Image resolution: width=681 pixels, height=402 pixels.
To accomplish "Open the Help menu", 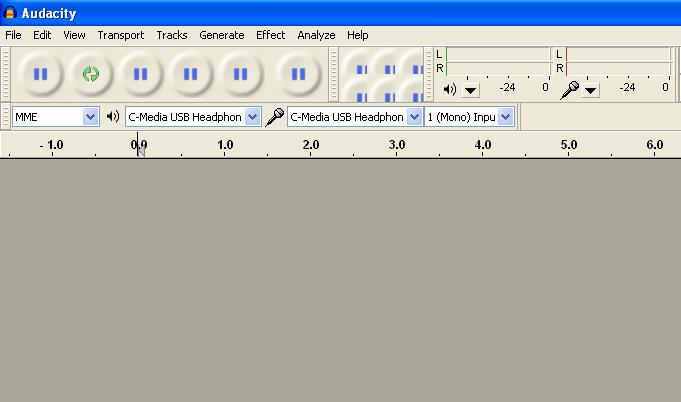I will pyautogui.click(x=357, y=35).
